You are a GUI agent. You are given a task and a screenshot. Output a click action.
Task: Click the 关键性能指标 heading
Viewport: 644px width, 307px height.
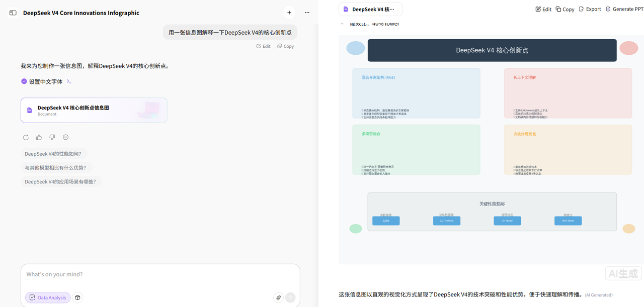(492, 204)
